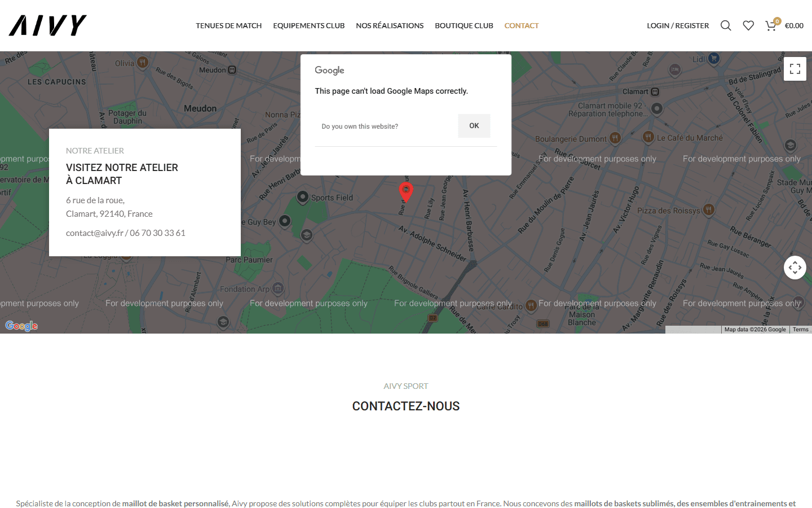Click the '6 rue de la roue,' address
Image resolution: width=812 pixels, height=508 pixels.
pyautogui.click(x=95, y=200)
